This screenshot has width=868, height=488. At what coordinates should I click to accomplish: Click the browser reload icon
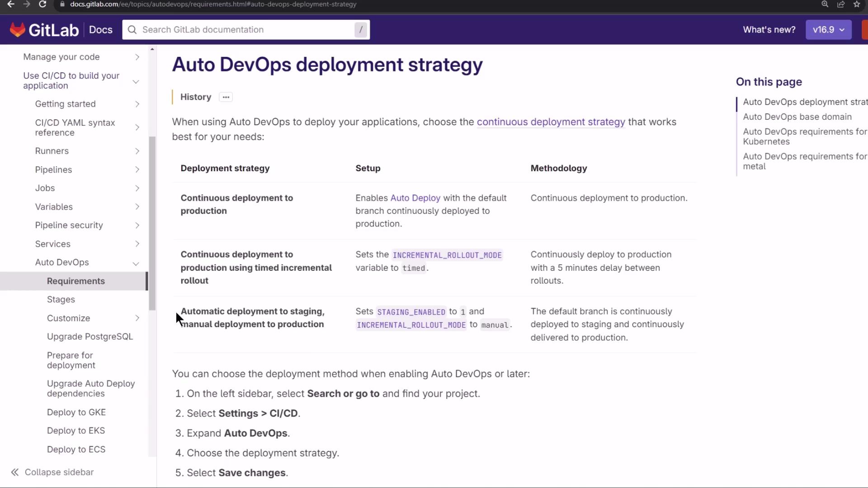click(x=42, y=4)
